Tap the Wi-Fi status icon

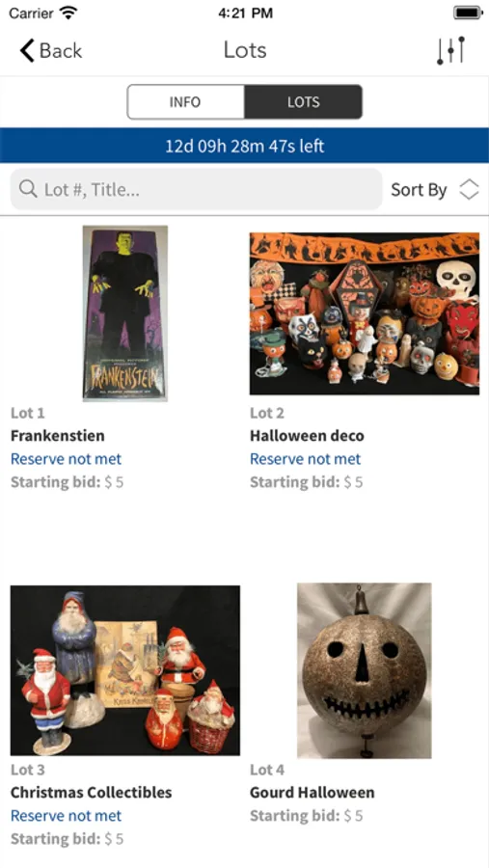[68, 13]
